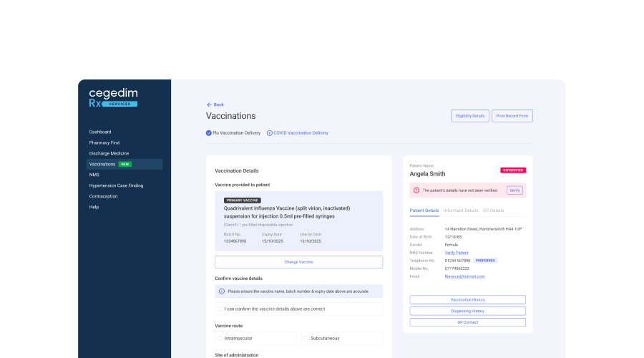Click the Back arrow icon

(x=209, y=105)
